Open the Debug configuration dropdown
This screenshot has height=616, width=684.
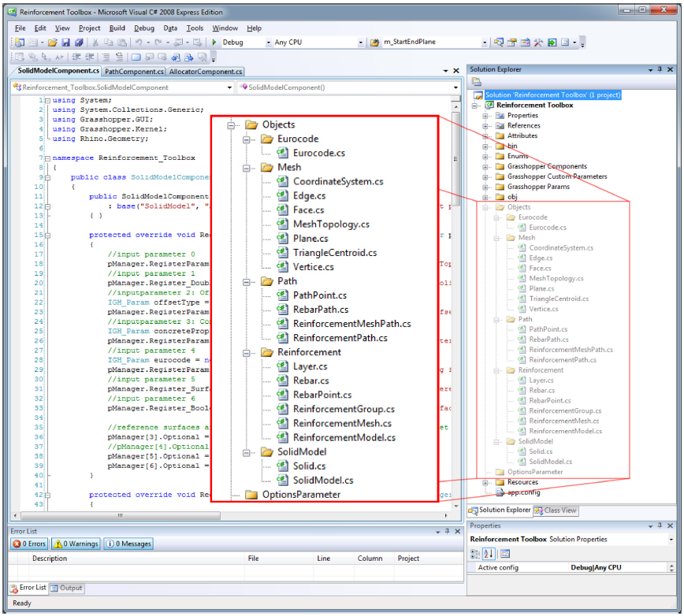tap(268, 43)
